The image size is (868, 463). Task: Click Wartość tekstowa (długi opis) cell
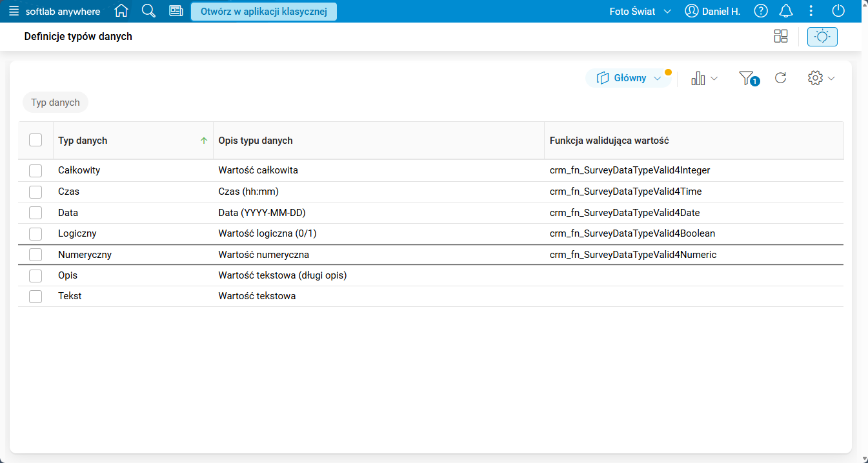coord(379,275)
